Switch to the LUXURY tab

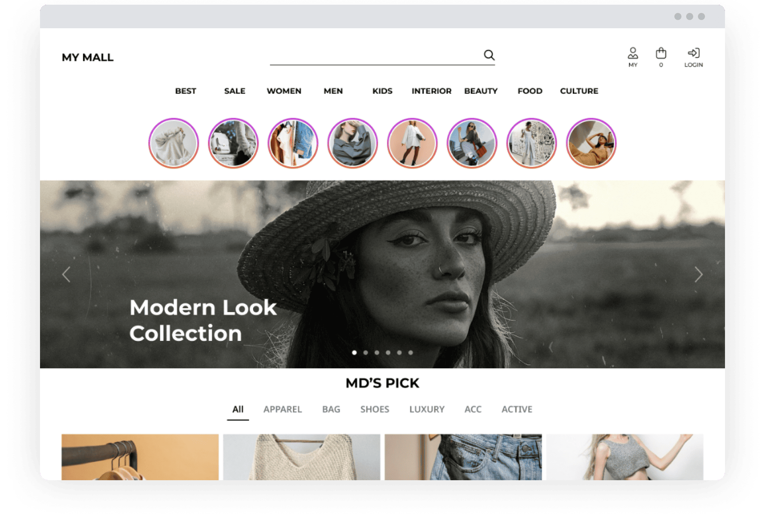pyautogui.click(x=427, y=409)
